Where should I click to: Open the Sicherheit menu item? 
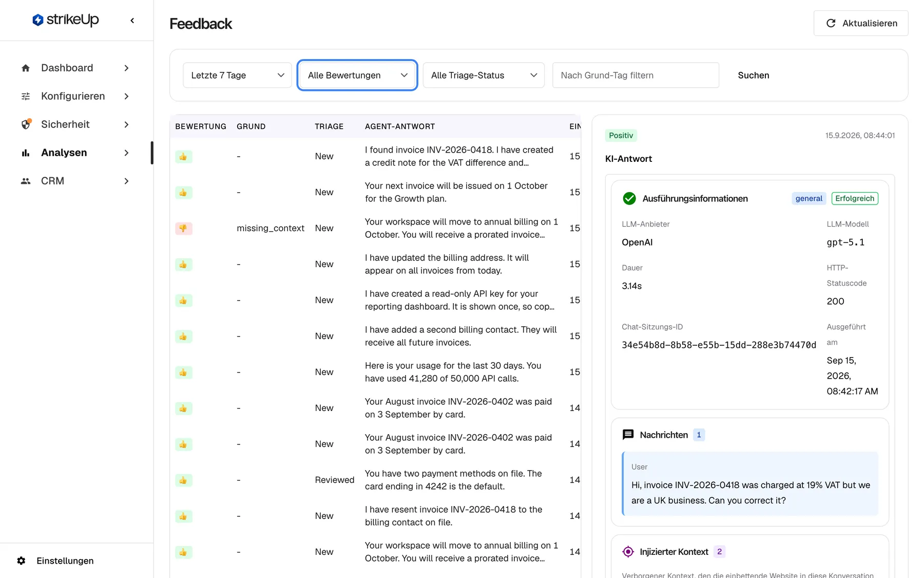[x=75, y=124]
